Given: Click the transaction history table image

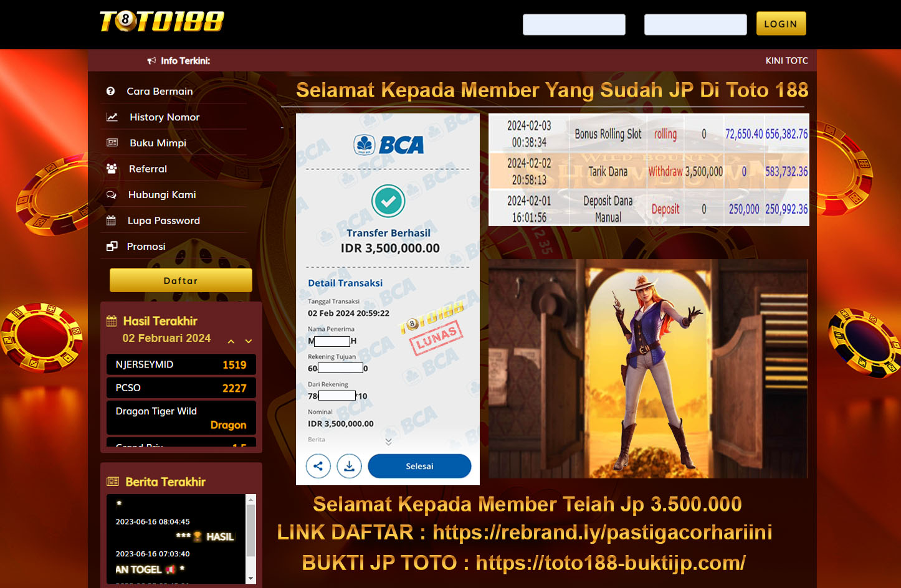Looking at the screenshot, I should click(x=649, y=169).
